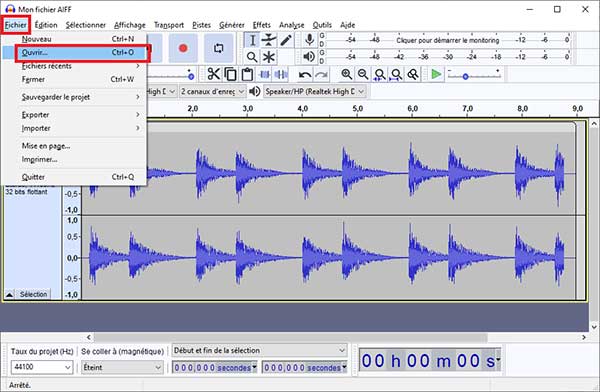Select the Selection (I-beam) tool
The height and width of the screenshot is (392, 600).
(x=252, y=40)
